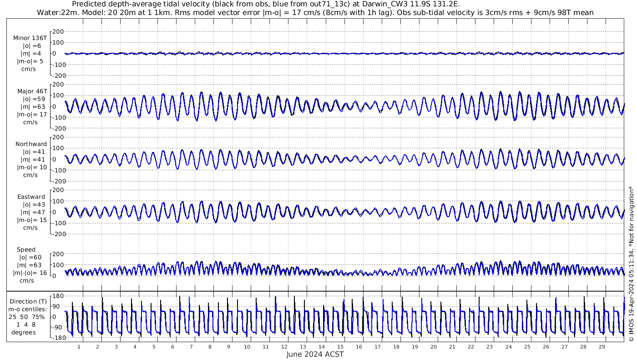
Task: Select the "Minor 136T" panel label
Action: [30, 38]
